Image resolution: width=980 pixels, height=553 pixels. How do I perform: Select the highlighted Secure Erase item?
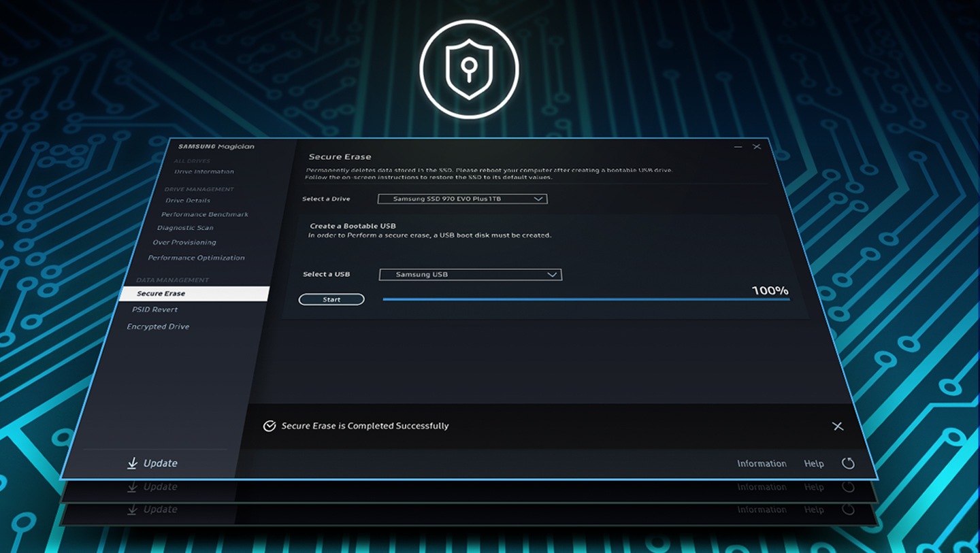[161, 293]
